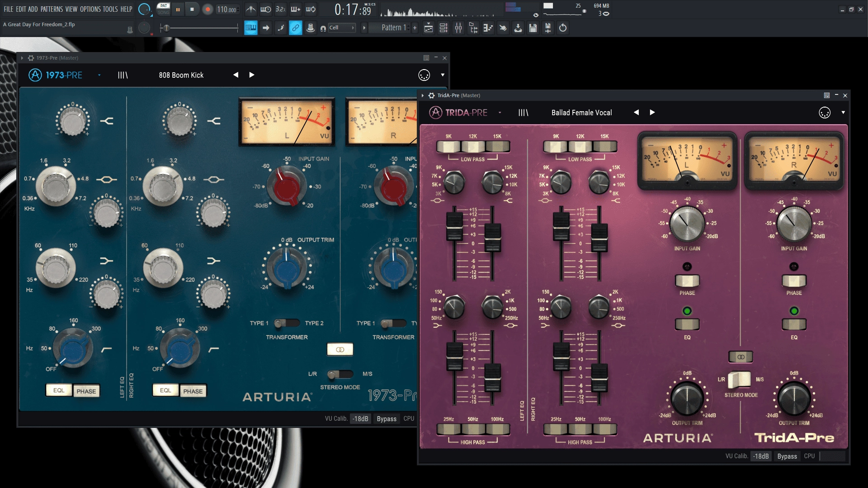Click the left 9K low pass button

448,146
